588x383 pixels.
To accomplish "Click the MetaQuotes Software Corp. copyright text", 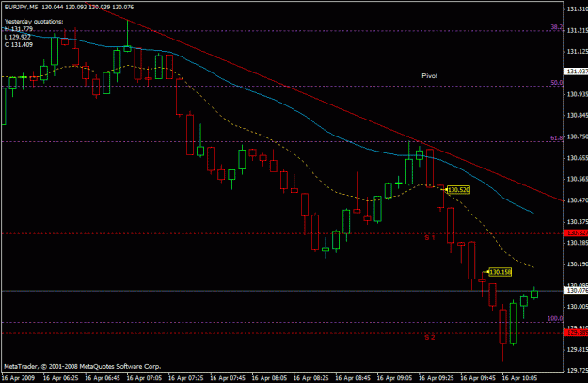I will pyautogui.click(x=83, y=366).
